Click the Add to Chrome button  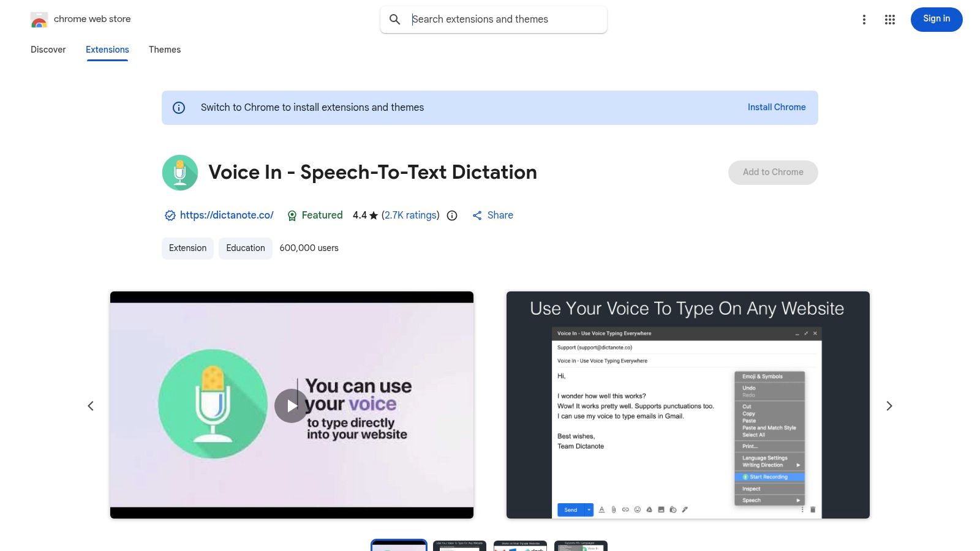click(773, 173)
